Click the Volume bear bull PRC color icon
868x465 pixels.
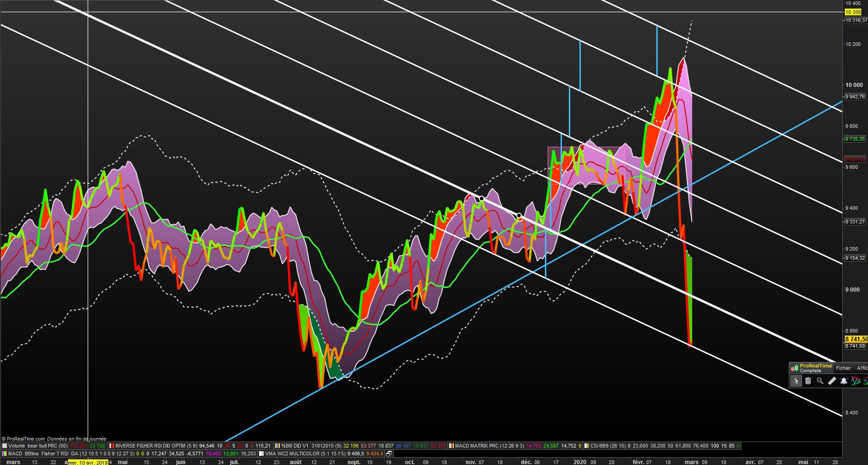(5, 446)
